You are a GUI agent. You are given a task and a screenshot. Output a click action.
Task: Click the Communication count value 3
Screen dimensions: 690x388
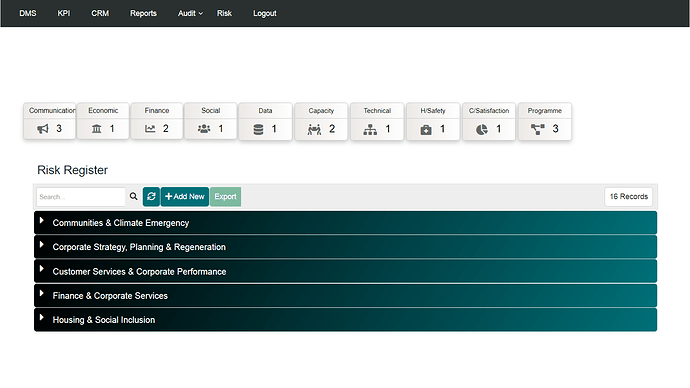(x=59, y=128)
